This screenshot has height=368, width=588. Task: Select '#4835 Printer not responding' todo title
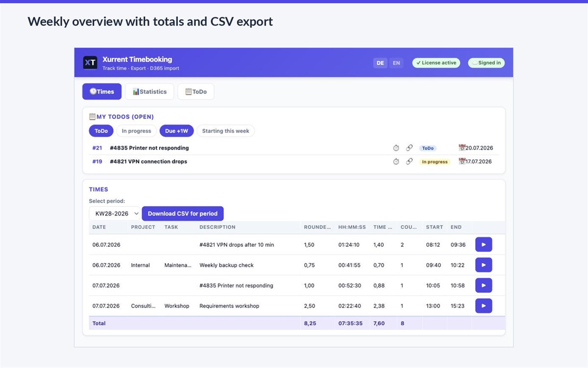click(149, 148)
